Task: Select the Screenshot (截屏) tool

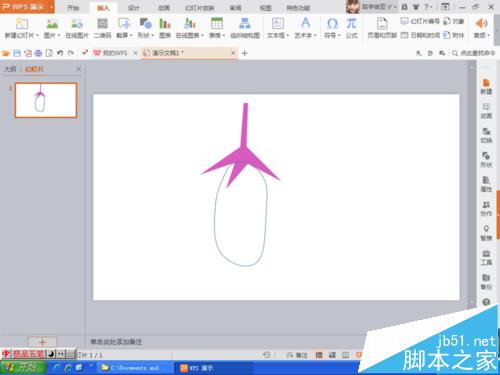Action: [x=124, y=24]
